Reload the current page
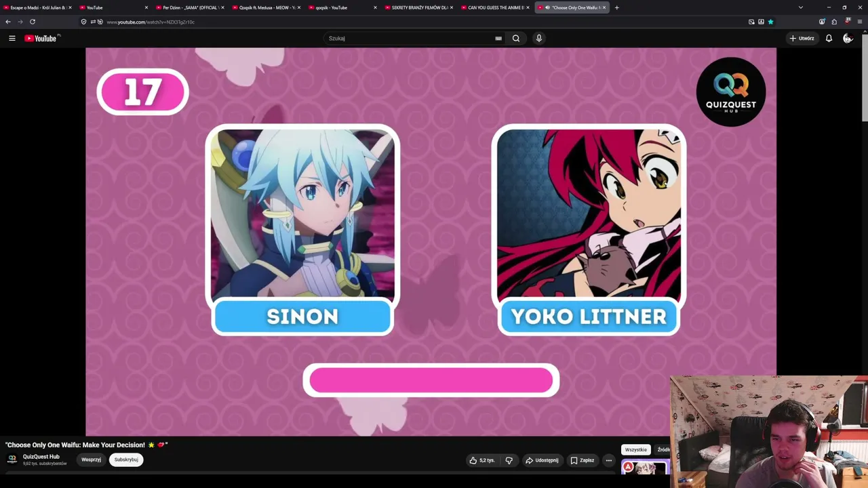The image size is (868, 488). tap(32, 22)
